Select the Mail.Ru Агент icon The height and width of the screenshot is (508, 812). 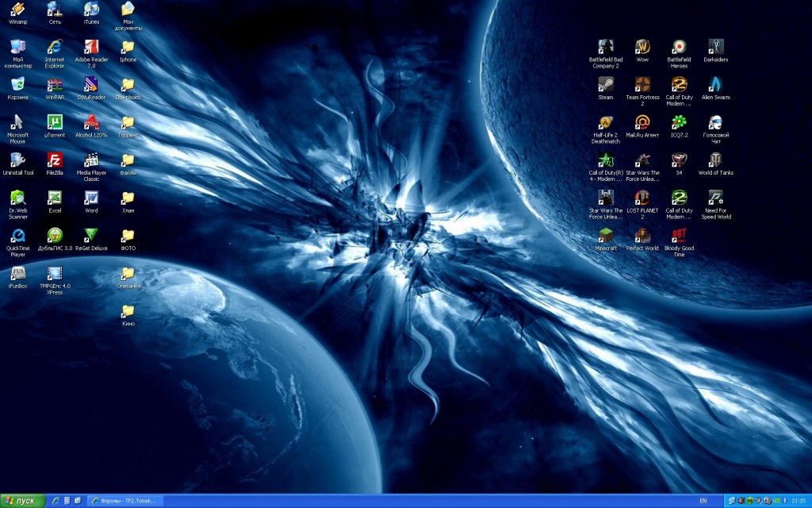click(642, 126)
